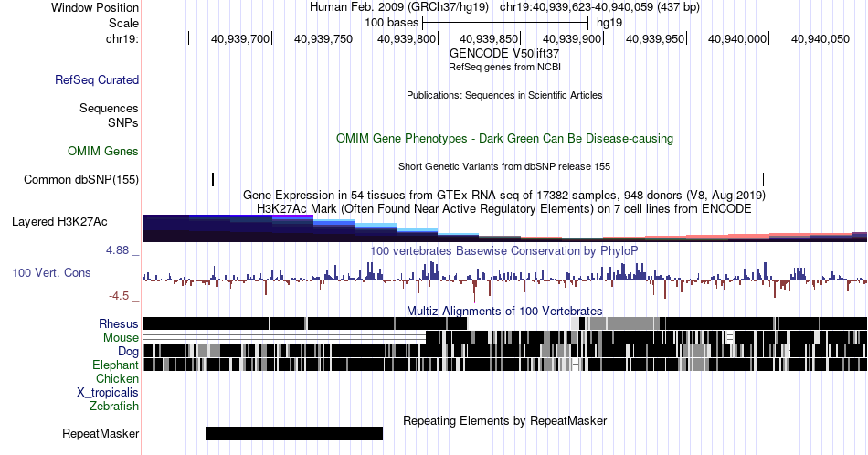Click the Scale label

[x=123, y=23]
